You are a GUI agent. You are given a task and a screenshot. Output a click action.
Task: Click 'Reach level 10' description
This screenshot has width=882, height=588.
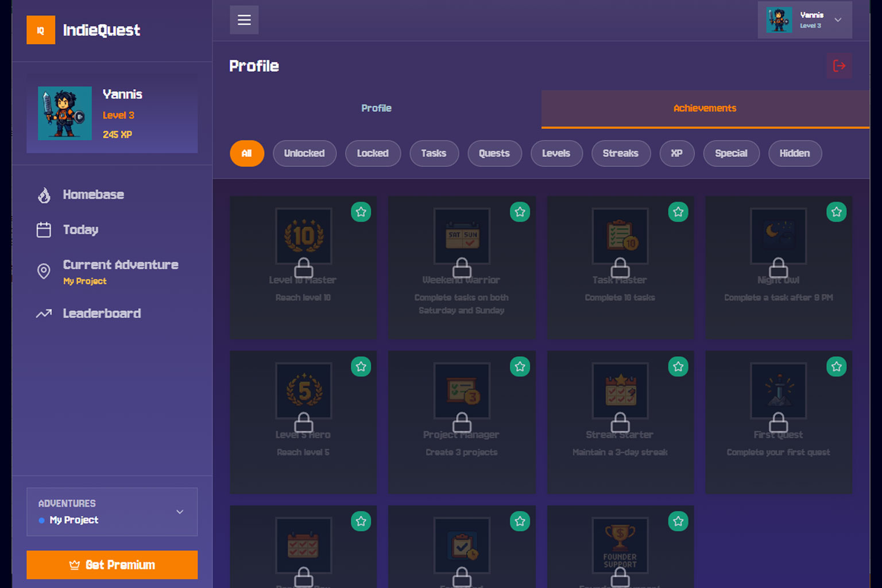pyautogui.click(x=303, y=297)
